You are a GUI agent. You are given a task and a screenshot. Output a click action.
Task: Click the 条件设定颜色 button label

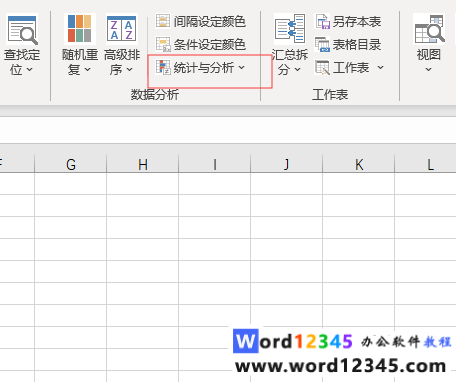210,44
